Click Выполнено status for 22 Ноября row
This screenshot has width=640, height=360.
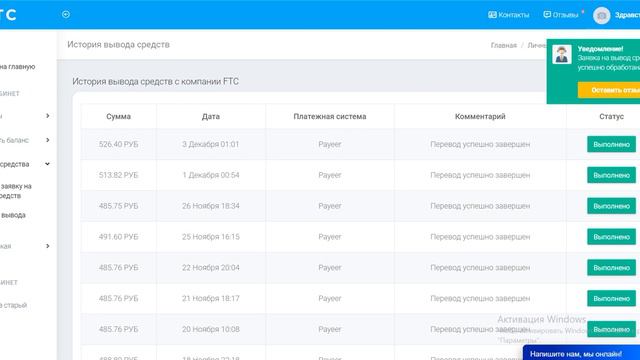click(x=611, y=268)
